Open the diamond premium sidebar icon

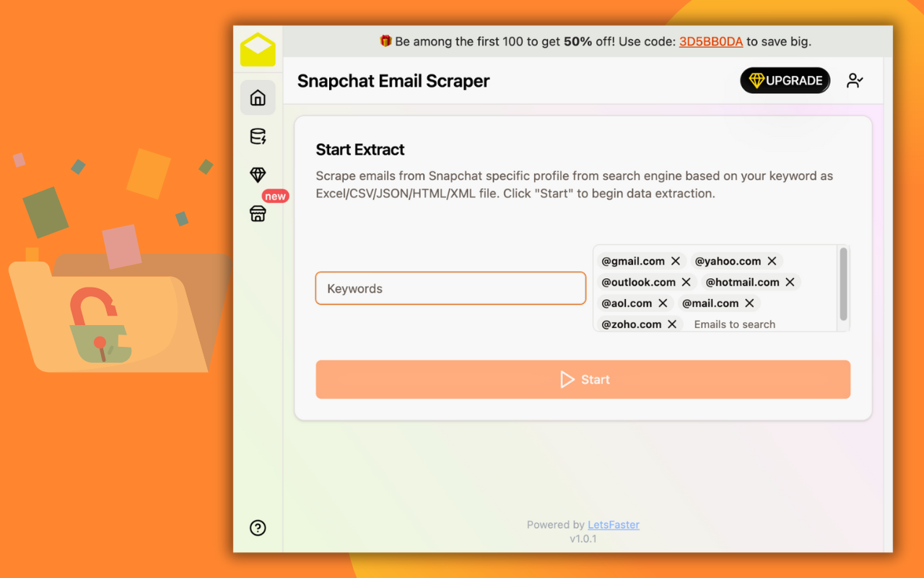coord(258,174)
